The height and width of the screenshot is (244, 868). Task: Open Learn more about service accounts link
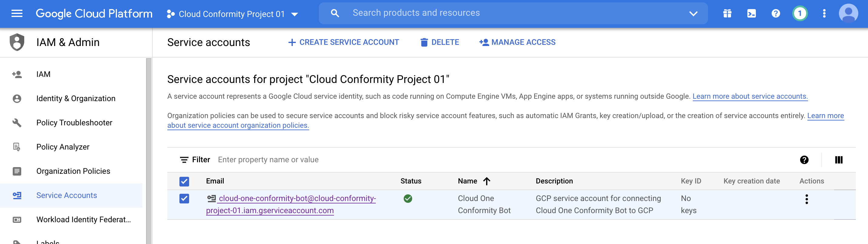pyautogui.click(x=750, y=97)
